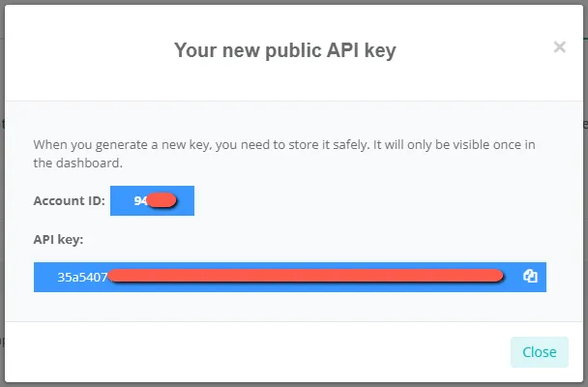Image resolution: width=588 pixels, height=387 pixels.
Task: Click the highlighted API key field
Action: point(289,277)
